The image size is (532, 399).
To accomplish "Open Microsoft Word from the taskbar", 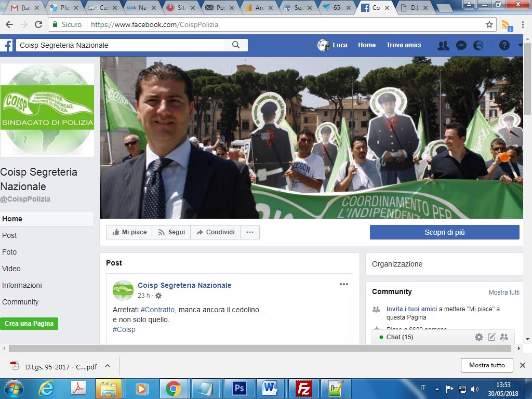I will 270,389.
